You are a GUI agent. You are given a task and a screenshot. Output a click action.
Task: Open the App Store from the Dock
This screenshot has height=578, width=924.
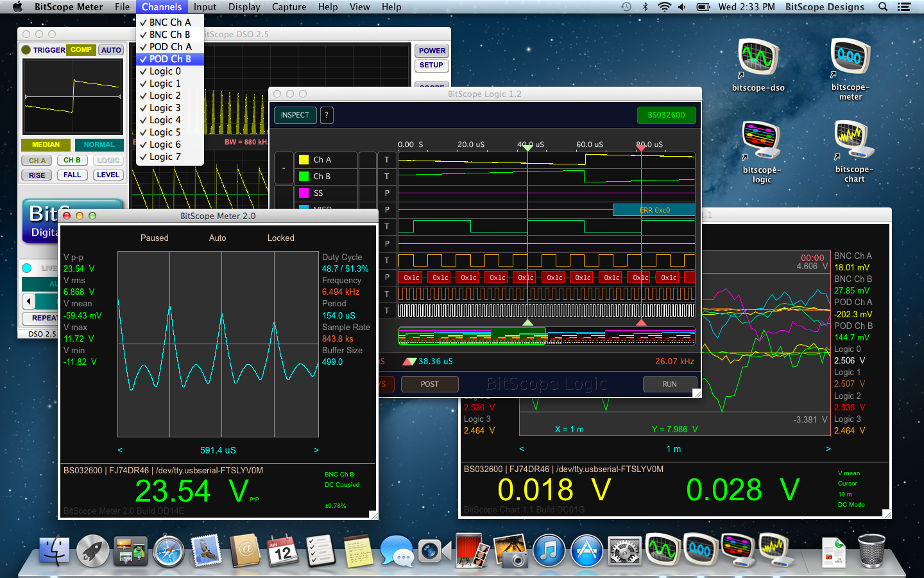tap(587, 550)
